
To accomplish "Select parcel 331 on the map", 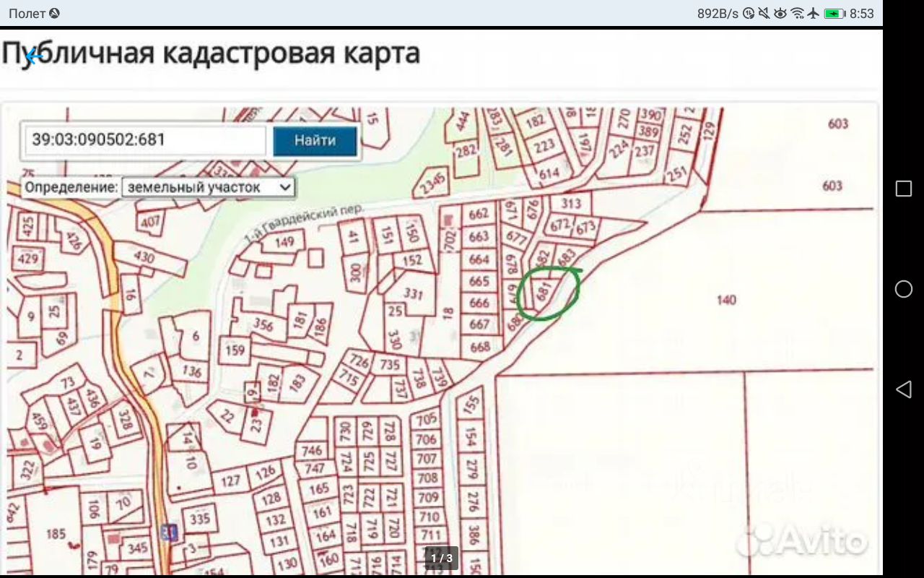I will point(413,294).
